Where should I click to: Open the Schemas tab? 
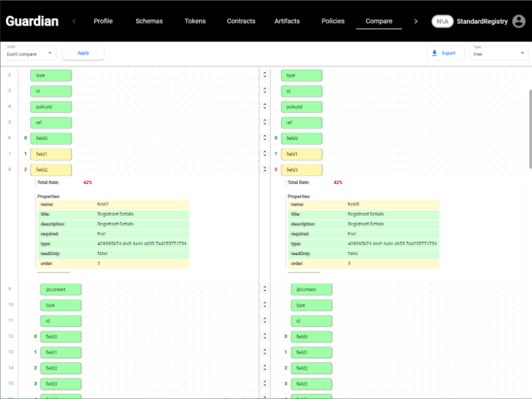pyautogui.click(x=149, y=21)
